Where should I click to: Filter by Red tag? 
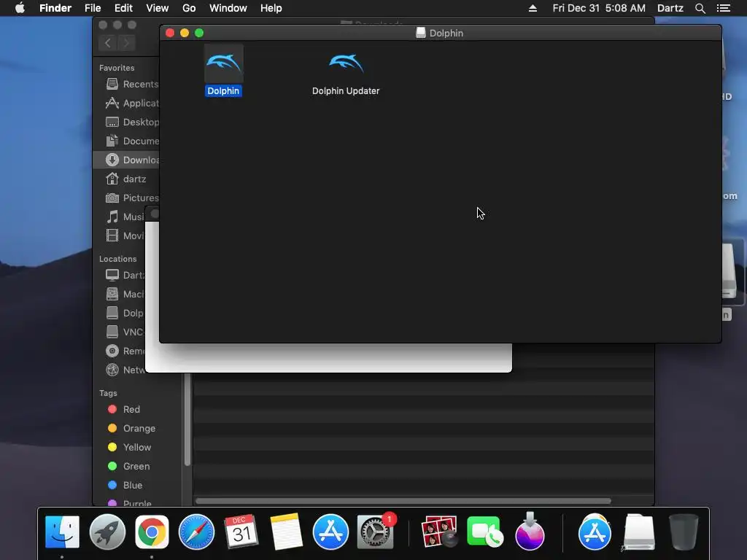(x=124, y=410)
